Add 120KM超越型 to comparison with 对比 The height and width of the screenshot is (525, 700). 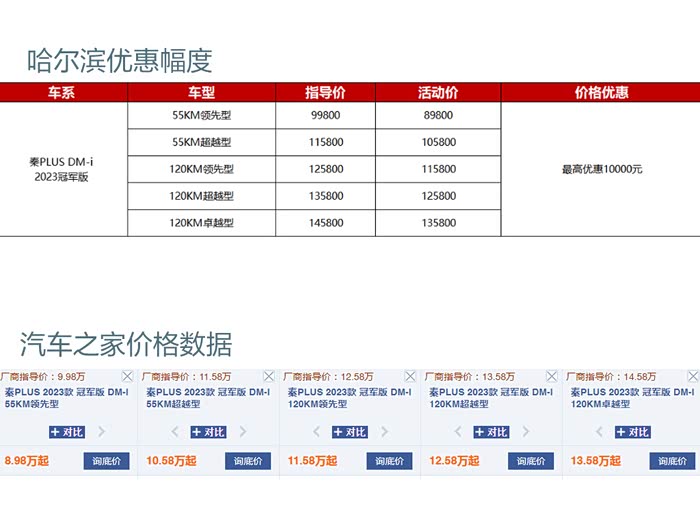click(x=491, y=432)
